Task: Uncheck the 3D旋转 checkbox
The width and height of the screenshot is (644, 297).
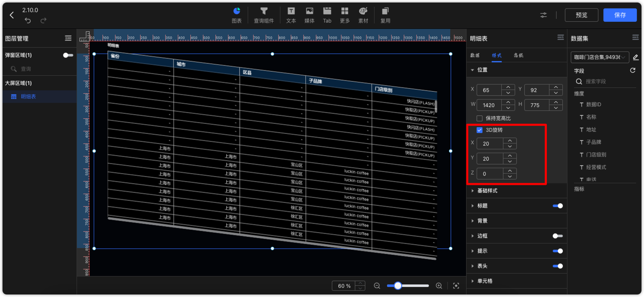Action: [x=479, y=130]
